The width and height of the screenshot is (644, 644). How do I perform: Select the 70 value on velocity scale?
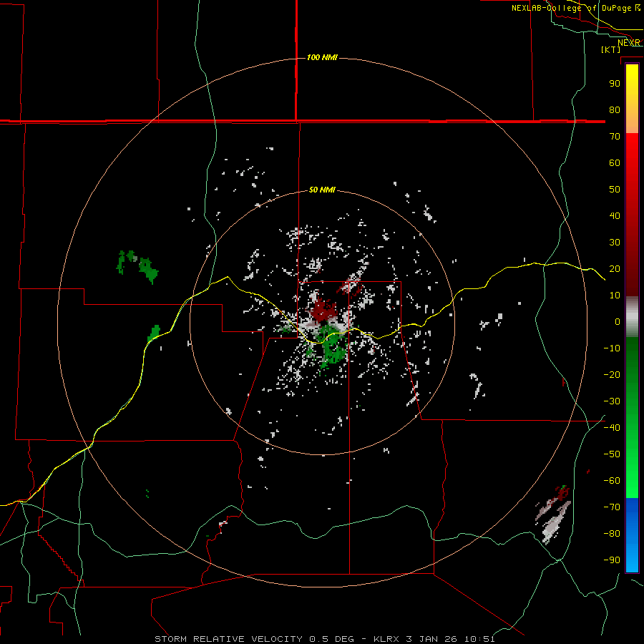[x=615, y=137]
